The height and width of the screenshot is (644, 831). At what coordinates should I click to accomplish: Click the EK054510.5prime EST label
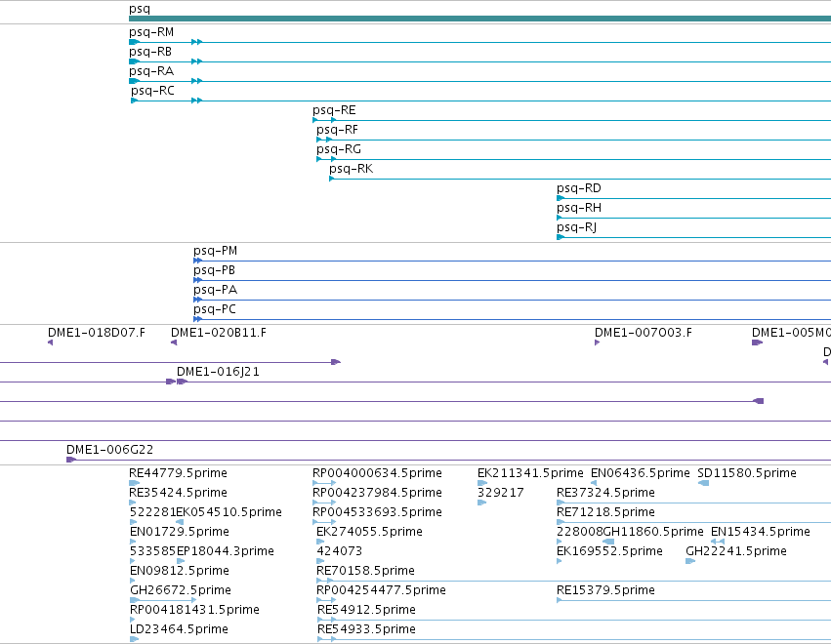pyautogui.click(x=229, y=512)
